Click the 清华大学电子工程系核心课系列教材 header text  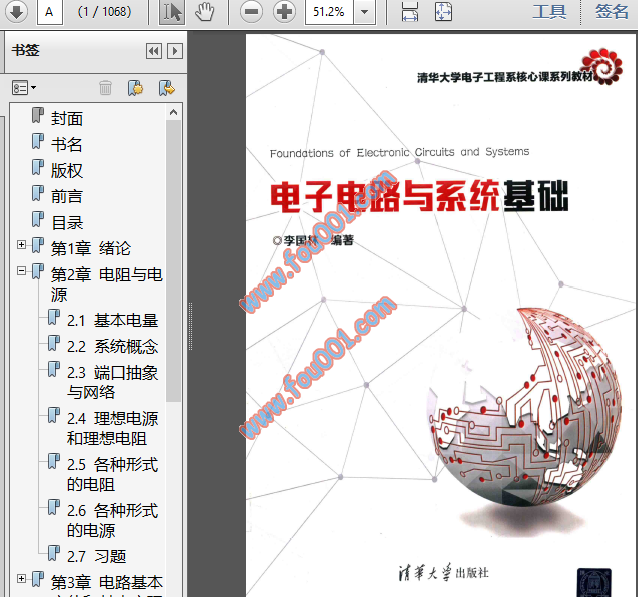click(x=505, y=77)
